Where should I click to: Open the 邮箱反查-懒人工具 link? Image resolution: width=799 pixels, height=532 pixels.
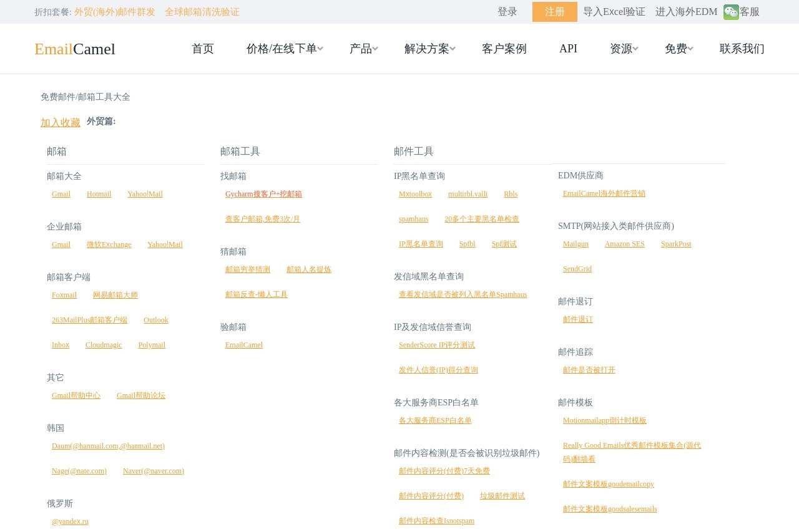pyautogui.click(x=257, y=294)
